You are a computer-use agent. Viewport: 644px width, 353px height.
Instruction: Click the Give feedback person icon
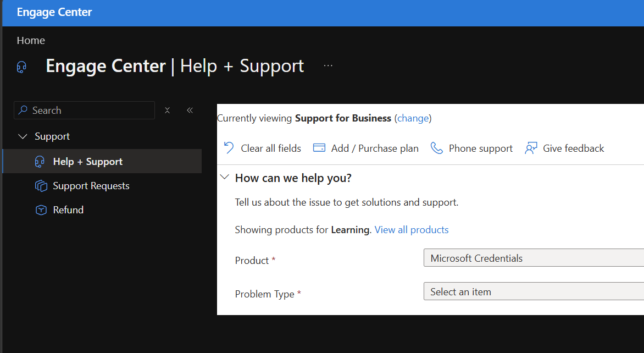(531, 148)
